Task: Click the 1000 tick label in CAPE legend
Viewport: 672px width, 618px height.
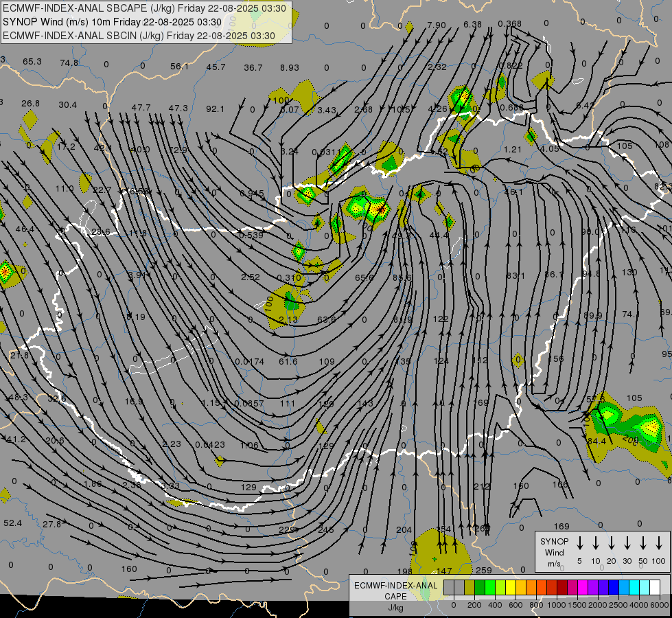Action: pos(557,605)
